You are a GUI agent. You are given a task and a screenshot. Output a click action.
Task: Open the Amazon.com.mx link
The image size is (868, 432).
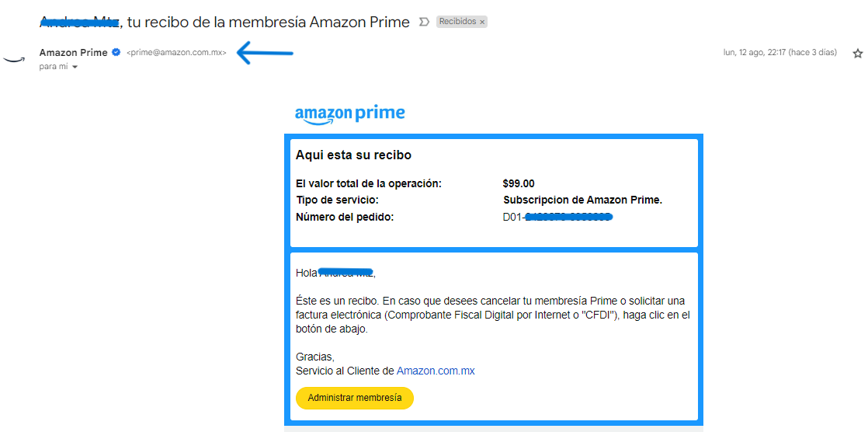coord(436,371)
